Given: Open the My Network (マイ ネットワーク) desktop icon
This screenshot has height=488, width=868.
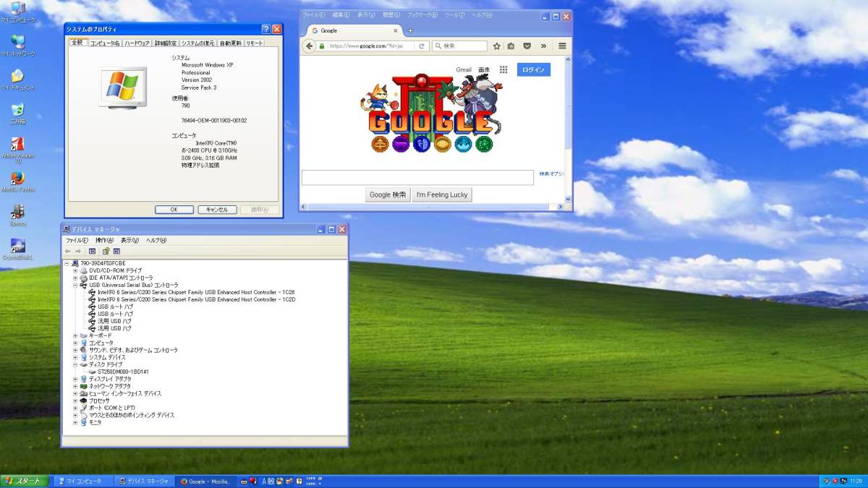Looking at the screenshot, I should 17,46.
